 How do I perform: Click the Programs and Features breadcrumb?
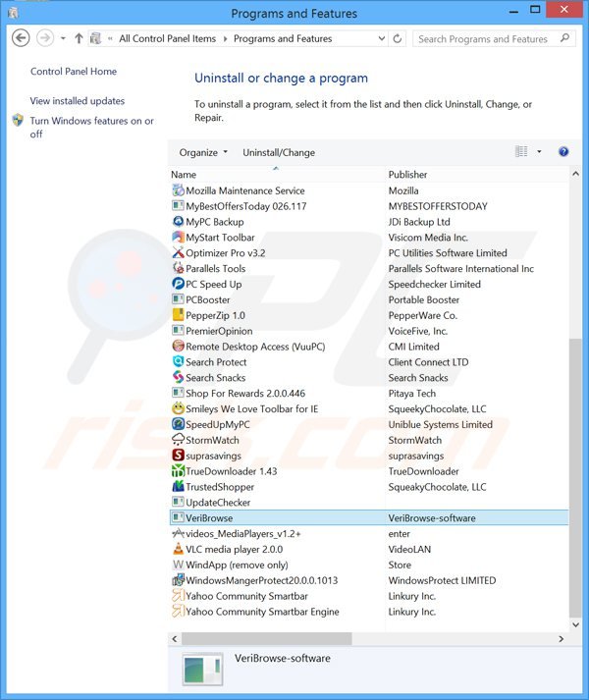[x=283, y=39]
